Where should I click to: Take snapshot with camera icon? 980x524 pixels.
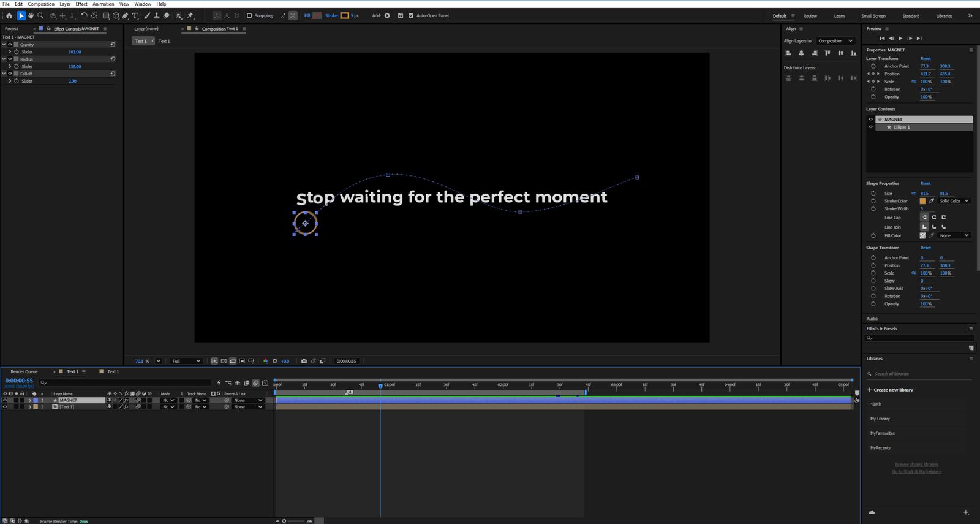tap(304, 361)
